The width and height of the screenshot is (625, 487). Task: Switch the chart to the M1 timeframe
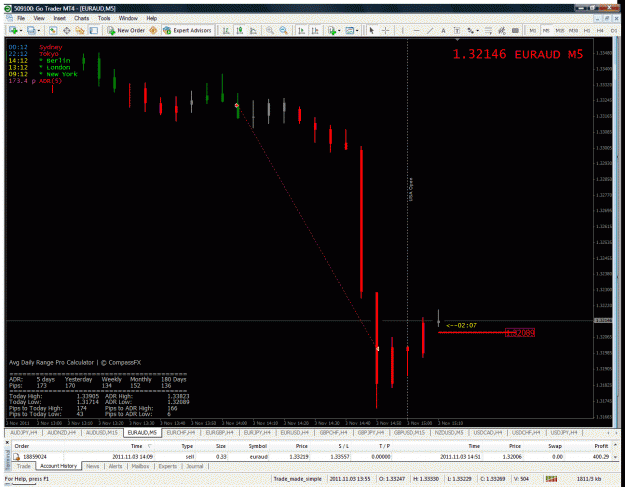(533, 30)
